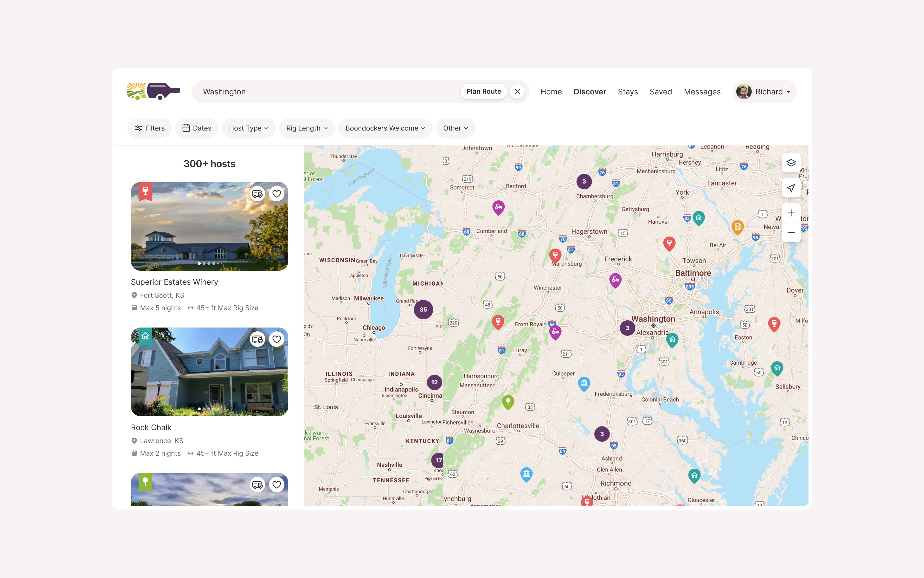
Task: Select the teal home pin near Salisbury
Action: click(777, 368)
